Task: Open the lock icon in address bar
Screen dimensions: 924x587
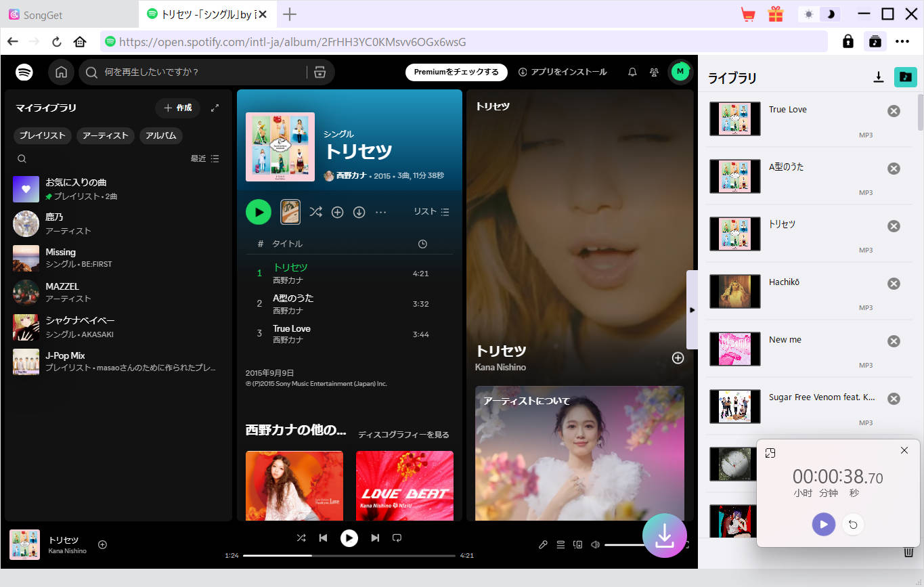Action: (x=848, y=41)
